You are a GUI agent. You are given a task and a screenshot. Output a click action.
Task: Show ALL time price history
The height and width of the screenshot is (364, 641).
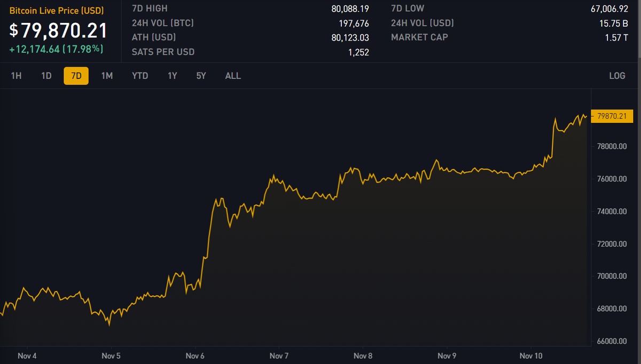pyautogui.click(x=233, y=76)
